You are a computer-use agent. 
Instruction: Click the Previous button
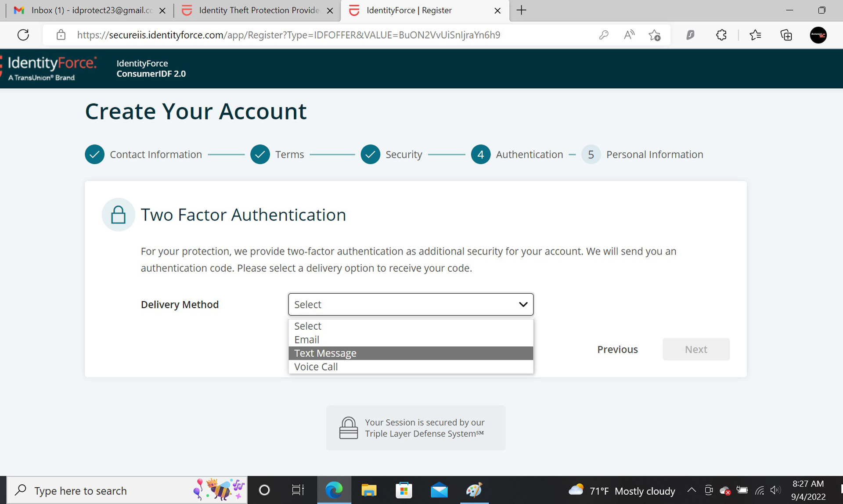click(x=617, y=349)
